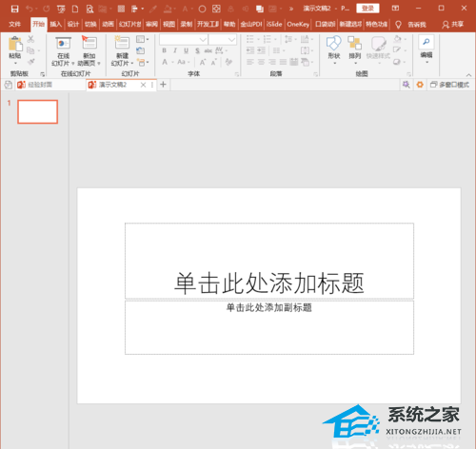
Task: Click 共享 share button
Action: pyautogui.click(x=453, y=24)
